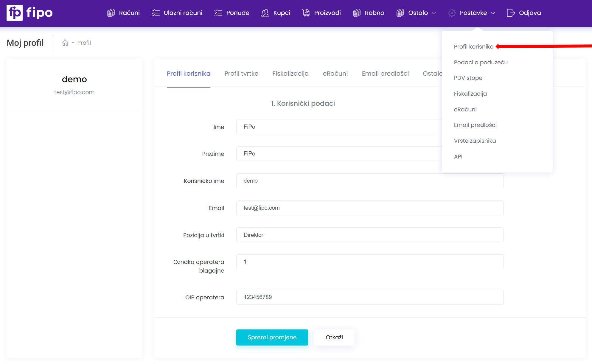
Task: Click the Robno stock icon
Action: point(357,13)
